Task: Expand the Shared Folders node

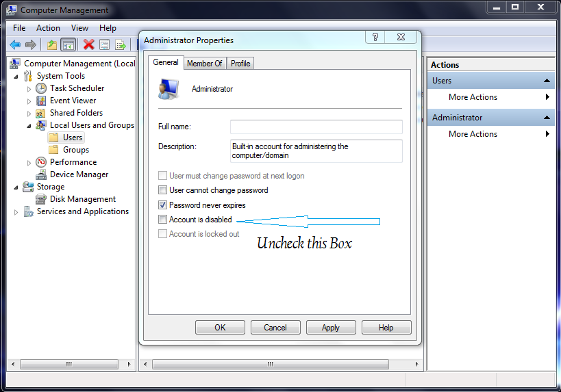Action: pos(29,114)
